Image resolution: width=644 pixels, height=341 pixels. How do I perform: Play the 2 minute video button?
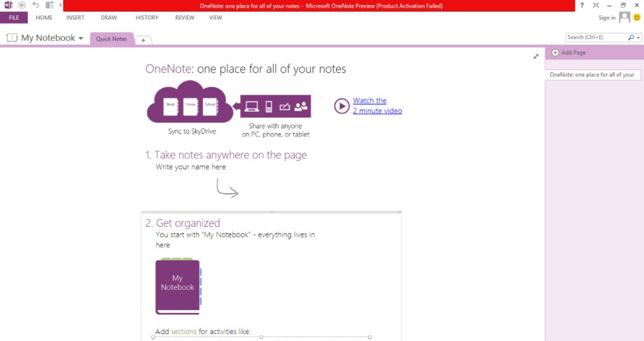tap(341, 106)
